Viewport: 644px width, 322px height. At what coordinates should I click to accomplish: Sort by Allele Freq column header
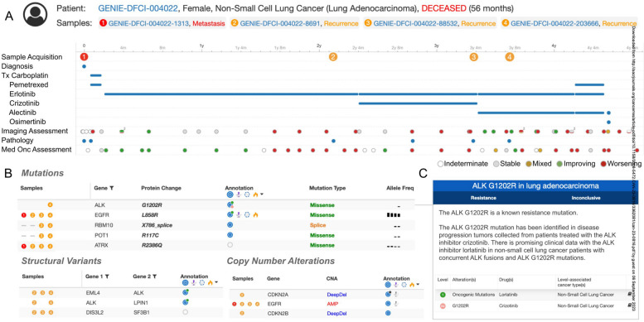[x=399, y=188]
